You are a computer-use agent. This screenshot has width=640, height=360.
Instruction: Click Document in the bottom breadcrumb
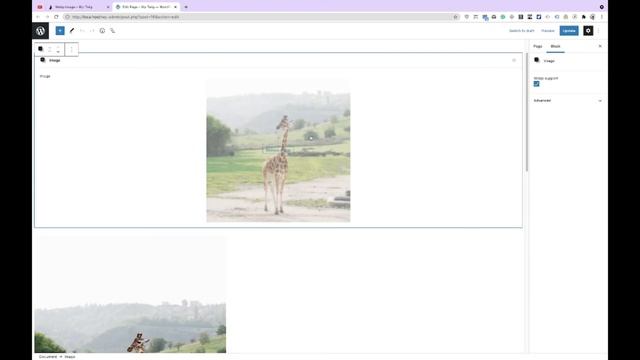click(48, 356)
